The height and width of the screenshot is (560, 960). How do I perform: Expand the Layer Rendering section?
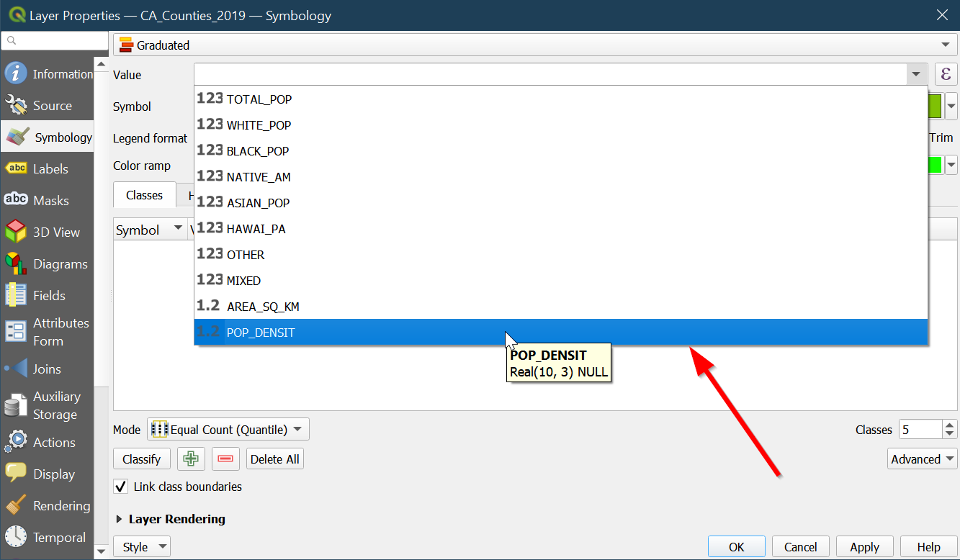120,519
